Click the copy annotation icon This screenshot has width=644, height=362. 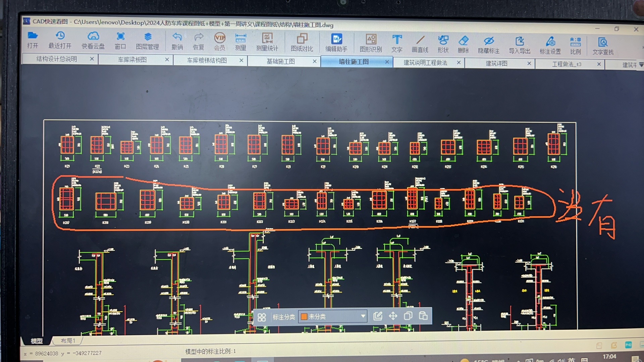tap(408, 316)
